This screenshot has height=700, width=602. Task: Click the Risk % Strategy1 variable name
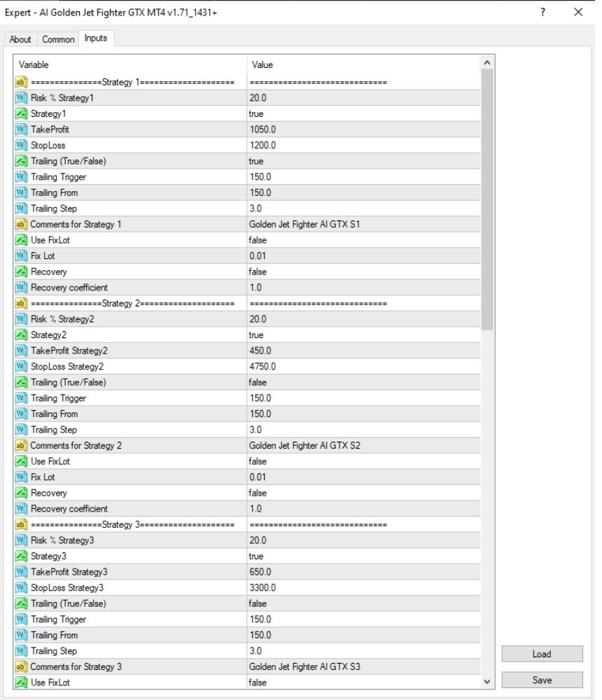coord(62,98)
